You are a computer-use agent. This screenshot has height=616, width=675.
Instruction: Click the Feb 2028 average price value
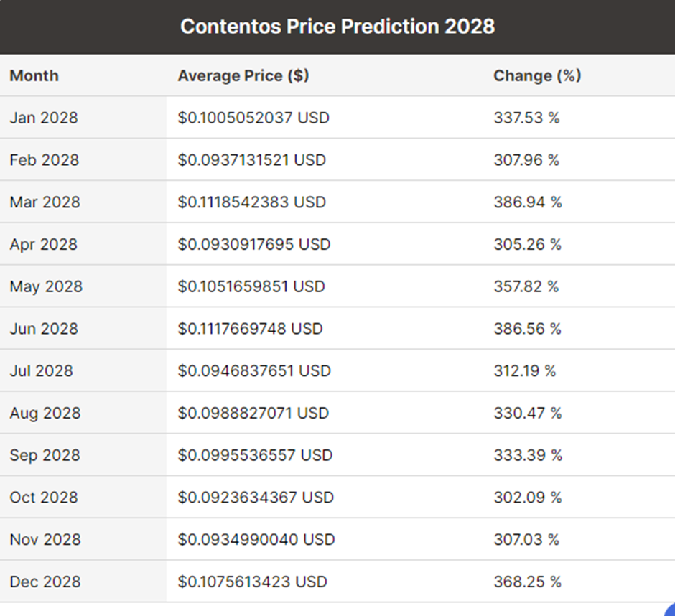pyautogui.click(x=252, y=160)
